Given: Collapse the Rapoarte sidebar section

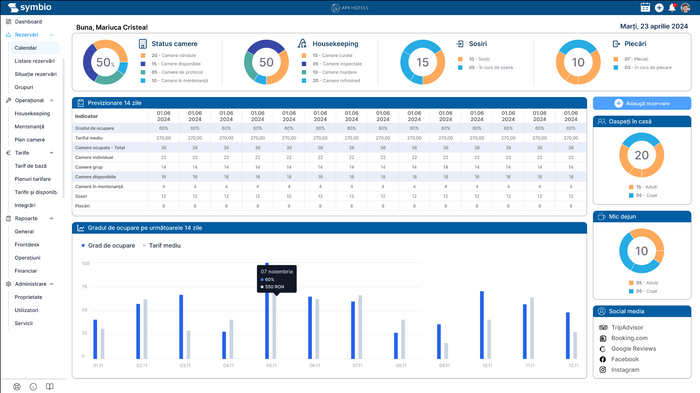Looking at the screenshot, I should tap(51, 218).
